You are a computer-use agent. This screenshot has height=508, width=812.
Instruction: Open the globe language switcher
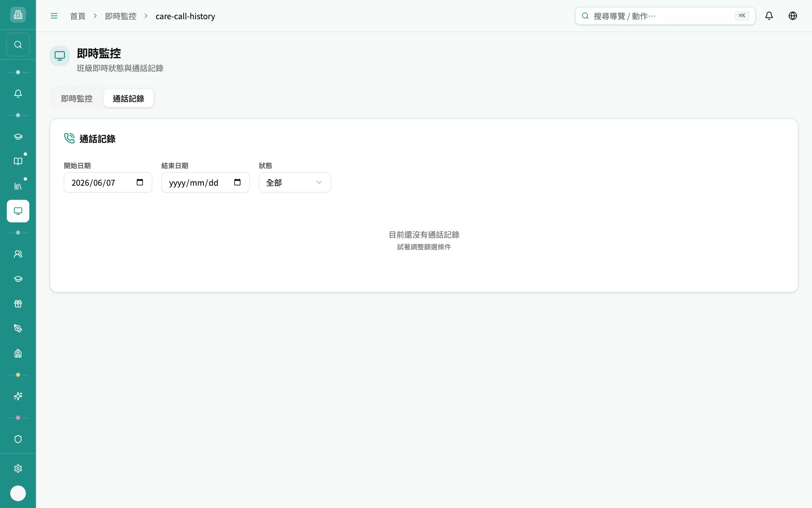tap(793, 16)
